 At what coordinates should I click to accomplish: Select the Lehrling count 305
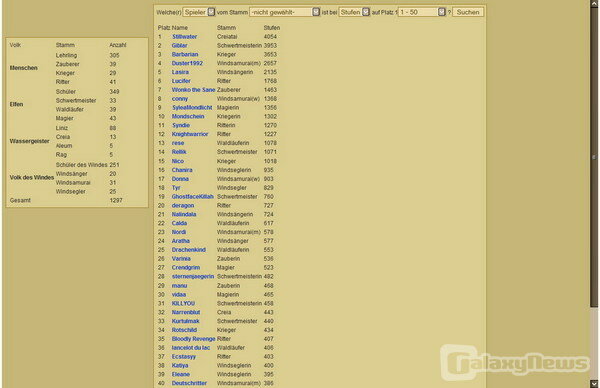pos(114,55)
